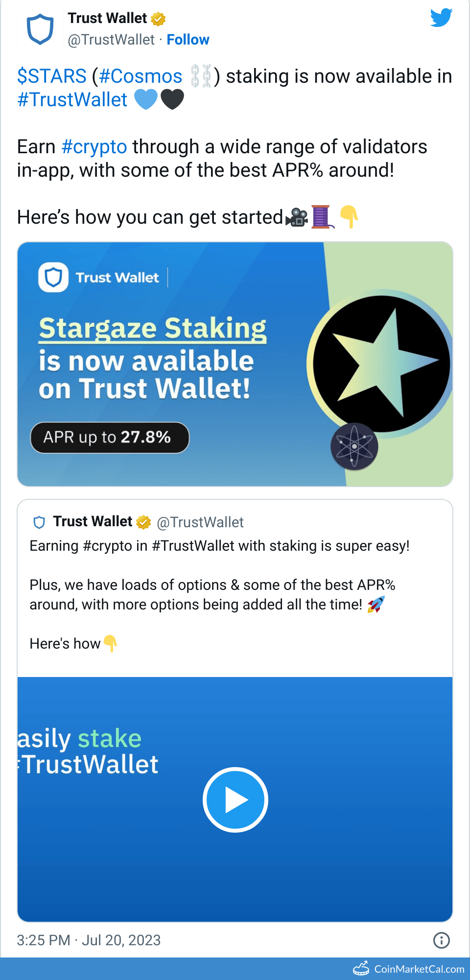The width and height of the screenshot is (470, 980).
Task: Click the Stargaze star logo
Action: pyautogui.click(x=382, y=364)
